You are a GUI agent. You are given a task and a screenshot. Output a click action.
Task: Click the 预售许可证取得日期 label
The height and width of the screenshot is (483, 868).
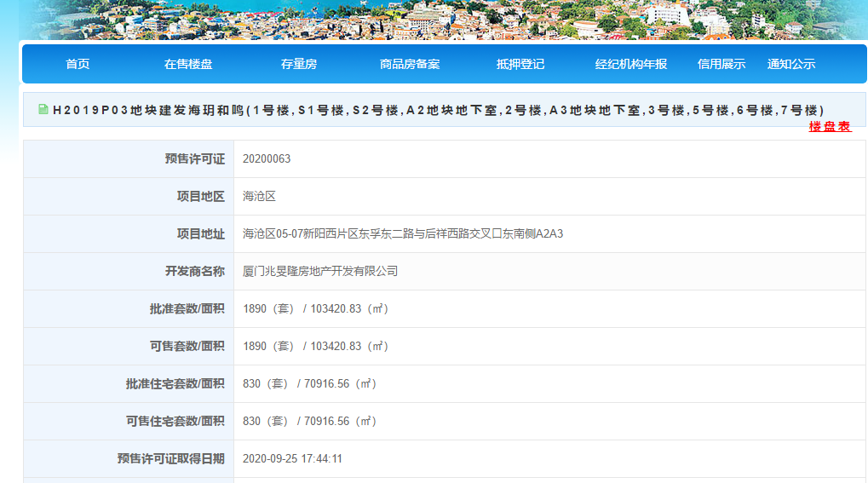(171, 459)
